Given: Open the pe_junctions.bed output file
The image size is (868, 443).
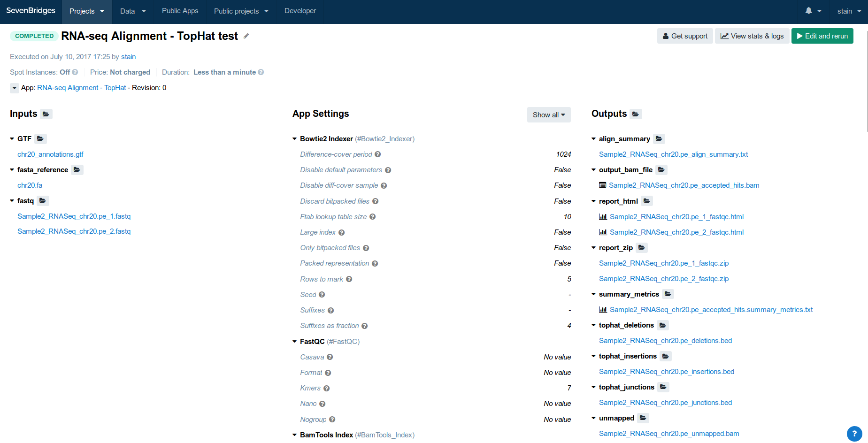Looking at the screenshot, I should (x=666, y=403).
